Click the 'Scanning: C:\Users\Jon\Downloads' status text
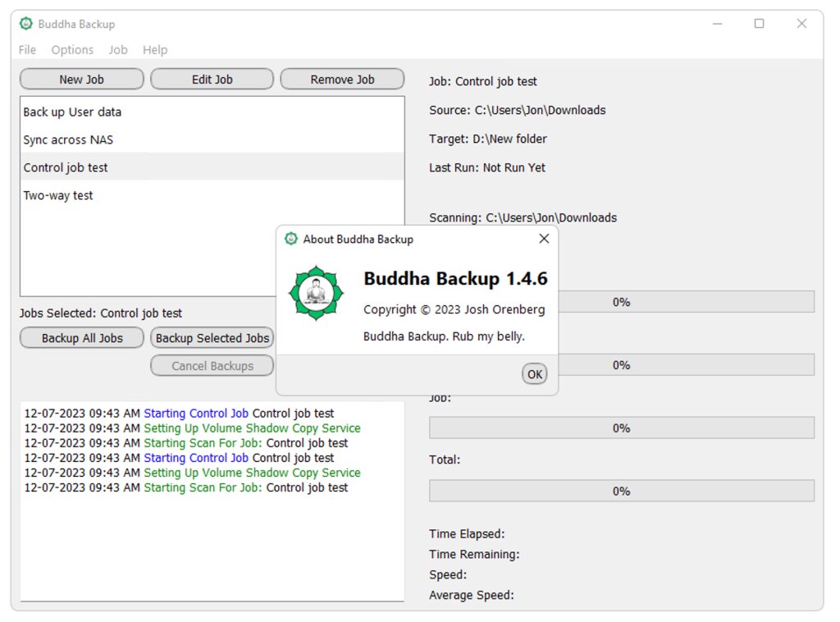This screenshot has height=622, width=840. tap(523, 218)
